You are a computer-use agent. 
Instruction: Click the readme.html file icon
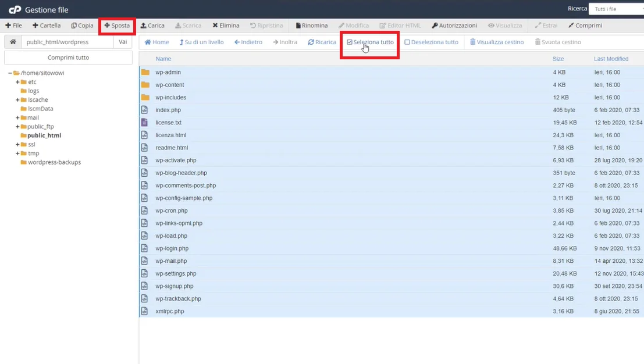[145, 148]
